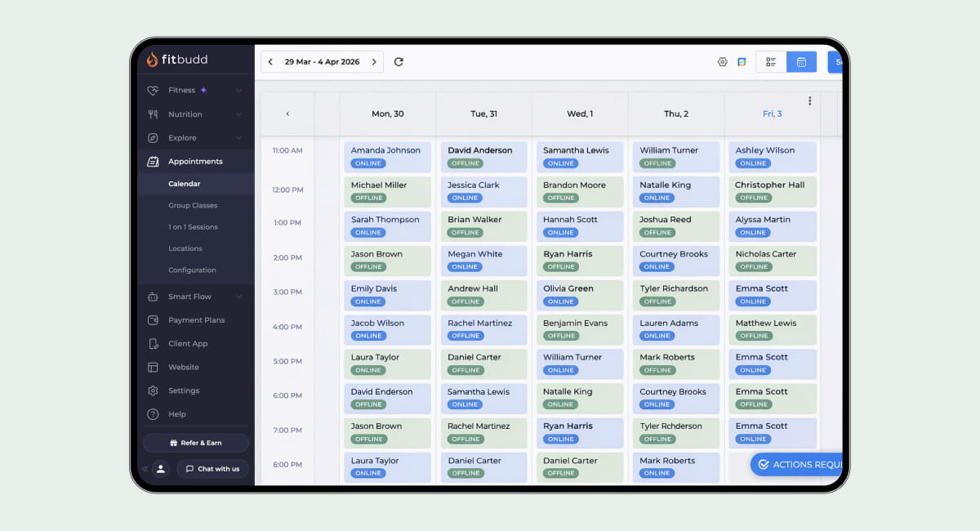Click the fitbudd flame logo

click(152, 60)
